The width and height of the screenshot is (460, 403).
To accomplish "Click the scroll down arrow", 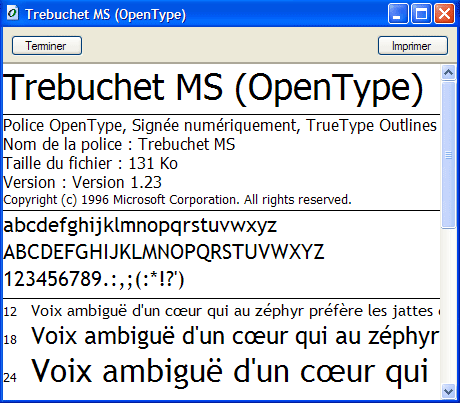I will point(449,391).
